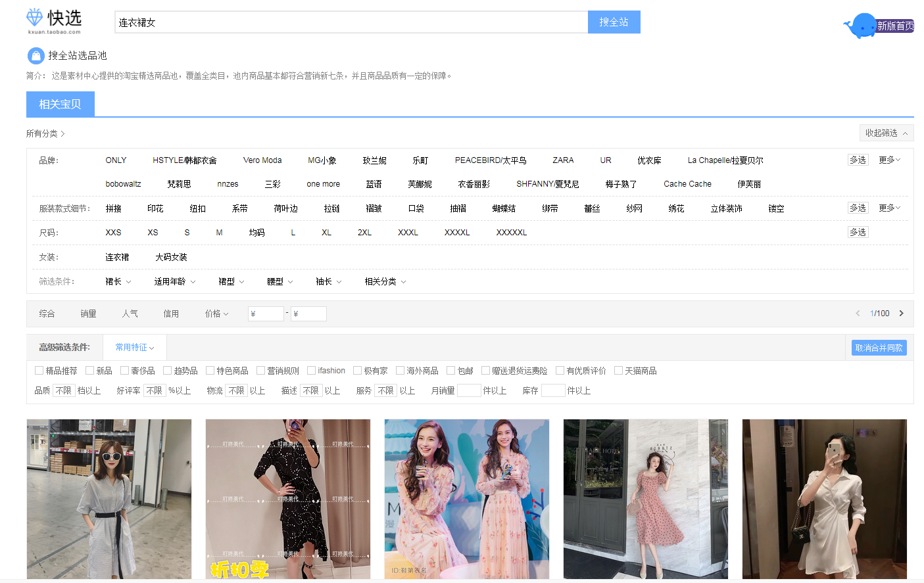This screenshot has height=583, width=924.
Task: Go to the next results page arrow
Action: [x=902, y=314]
